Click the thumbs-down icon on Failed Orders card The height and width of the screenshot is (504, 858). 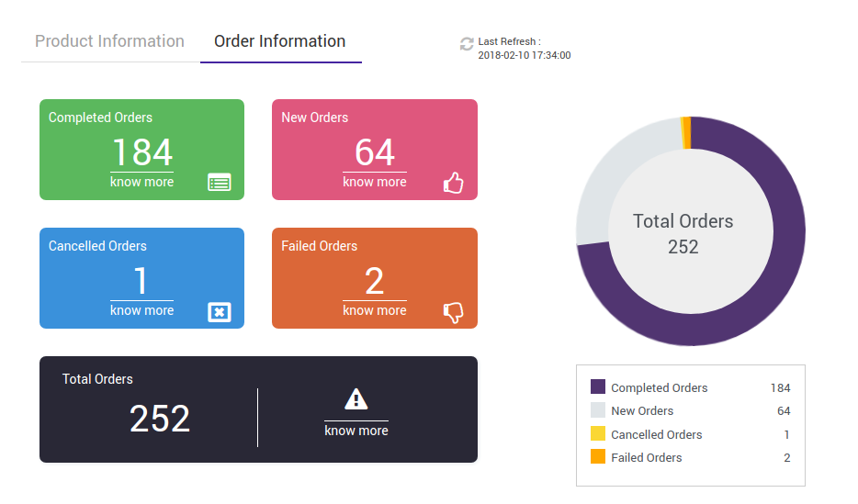[x=453, y=312]
